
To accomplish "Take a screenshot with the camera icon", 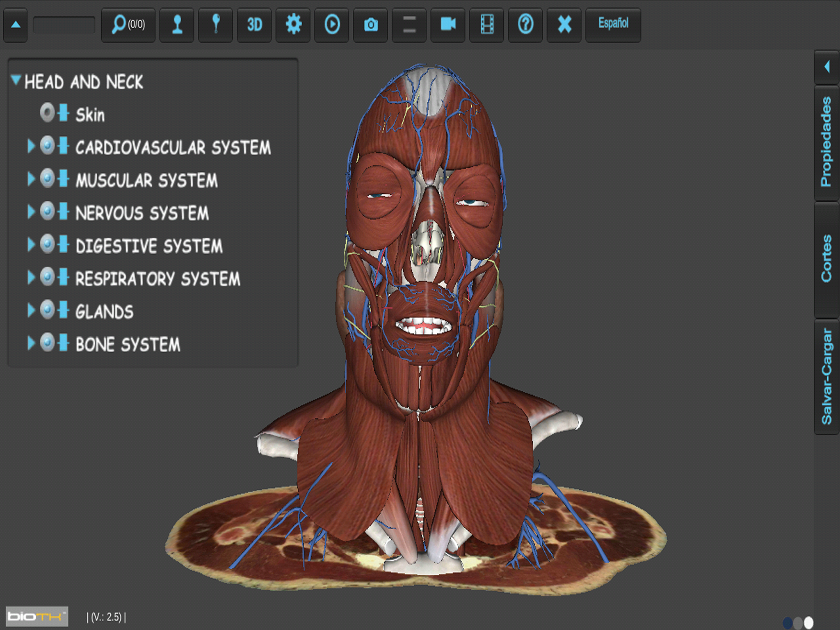I will point(371,25).
